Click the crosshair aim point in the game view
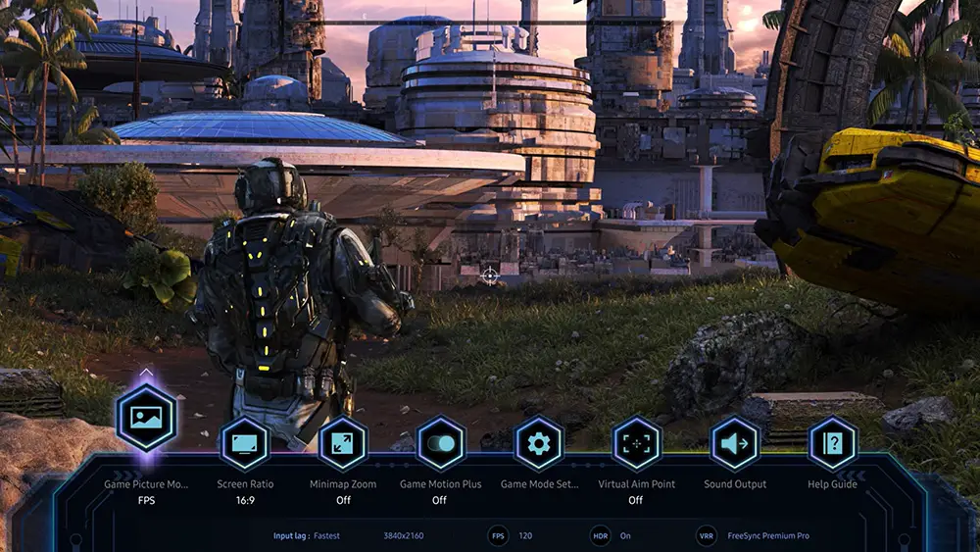980x552 pixels. [x=490, y=276]
